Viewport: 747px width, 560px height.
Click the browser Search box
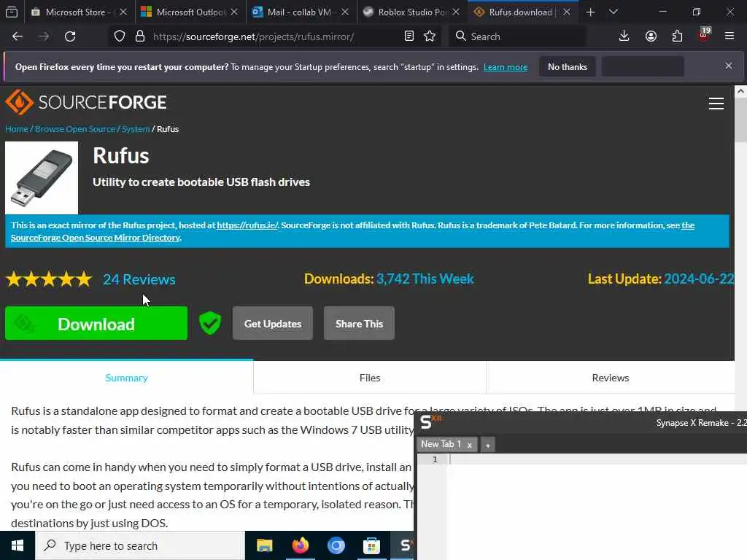[x=518, y=36]
